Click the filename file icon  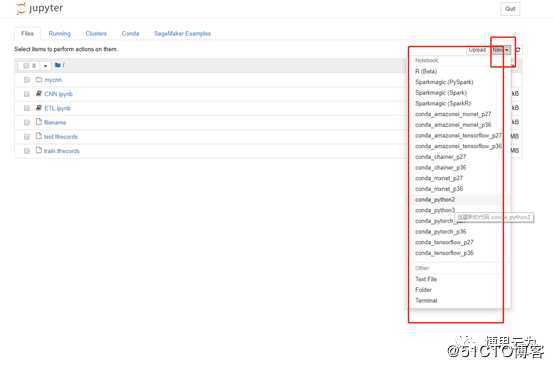[x=39, y=122]
